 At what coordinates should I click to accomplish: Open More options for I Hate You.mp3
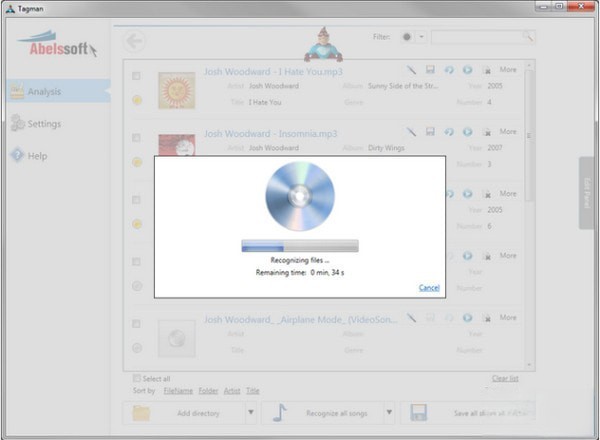[508, 69]
